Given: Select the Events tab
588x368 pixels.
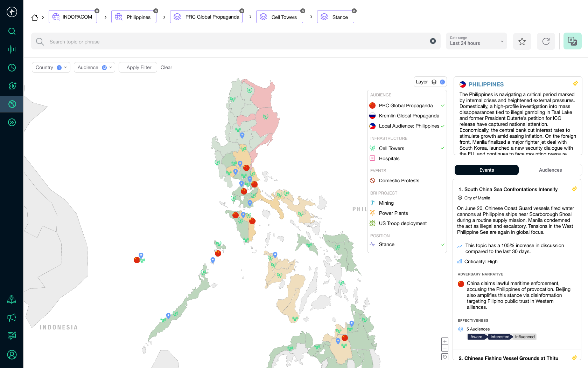Looking at the screenshot, I should point(486,170).
